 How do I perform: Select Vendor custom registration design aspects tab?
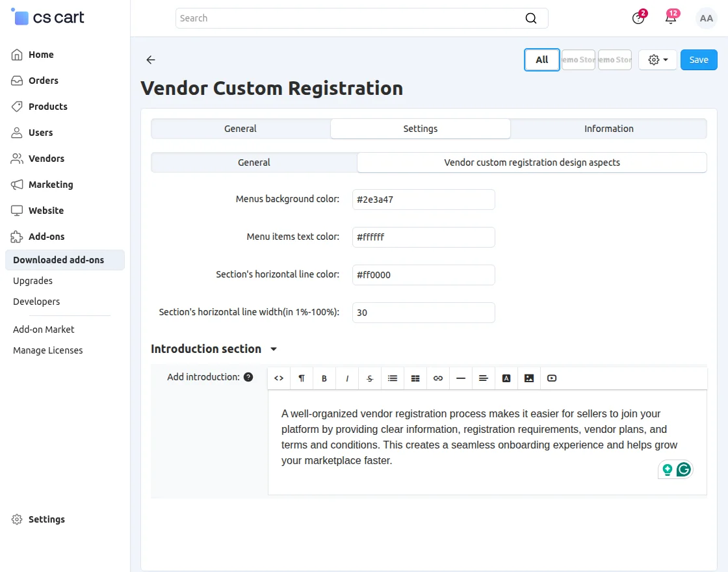pyautogui.click(x=532, y=162)
